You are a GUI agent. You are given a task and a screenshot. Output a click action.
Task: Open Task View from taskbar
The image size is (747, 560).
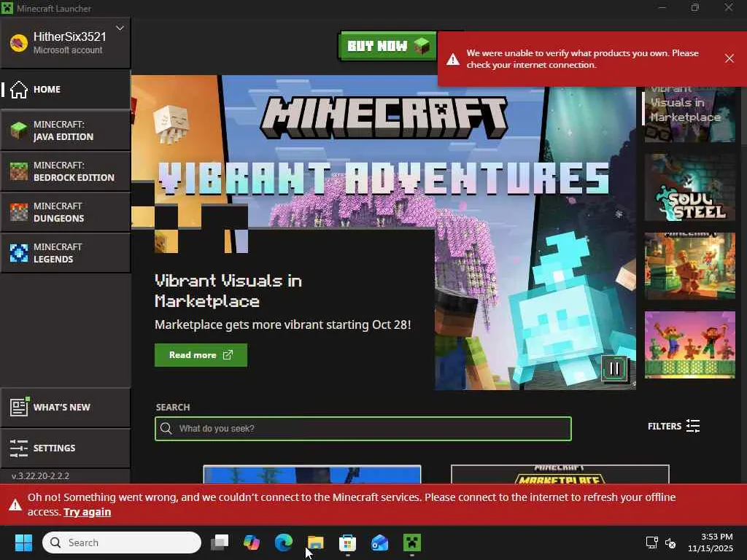pos(220,542)
